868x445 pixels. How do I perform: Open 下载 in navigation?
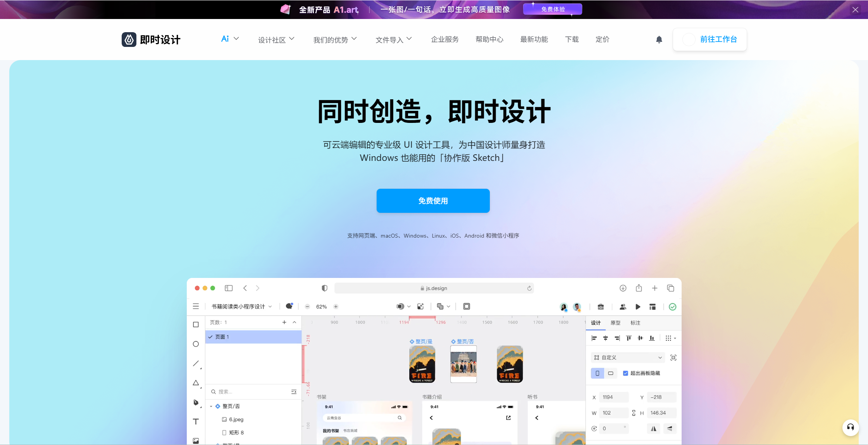572,39
